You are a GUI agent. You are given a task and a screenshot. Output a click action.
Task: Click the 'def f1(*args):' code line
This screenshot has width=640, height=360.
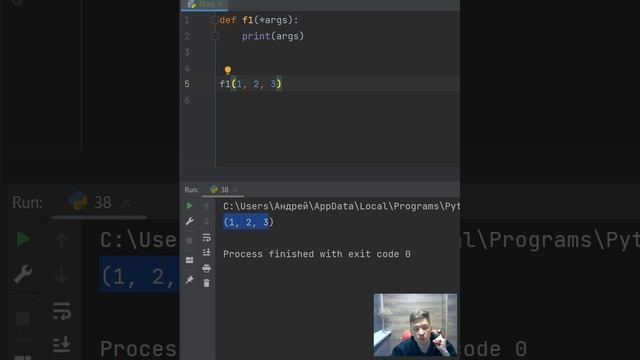point(259,20)
